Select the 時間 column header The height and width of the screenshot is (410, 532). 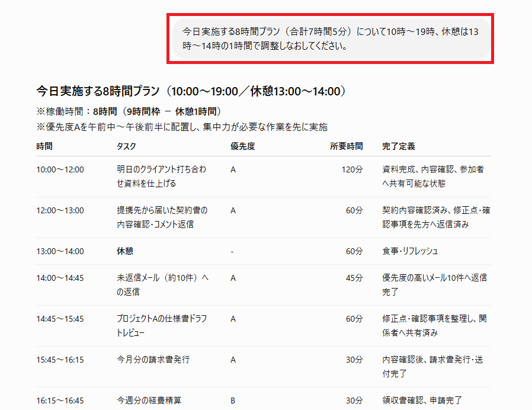tap(44, 146)
